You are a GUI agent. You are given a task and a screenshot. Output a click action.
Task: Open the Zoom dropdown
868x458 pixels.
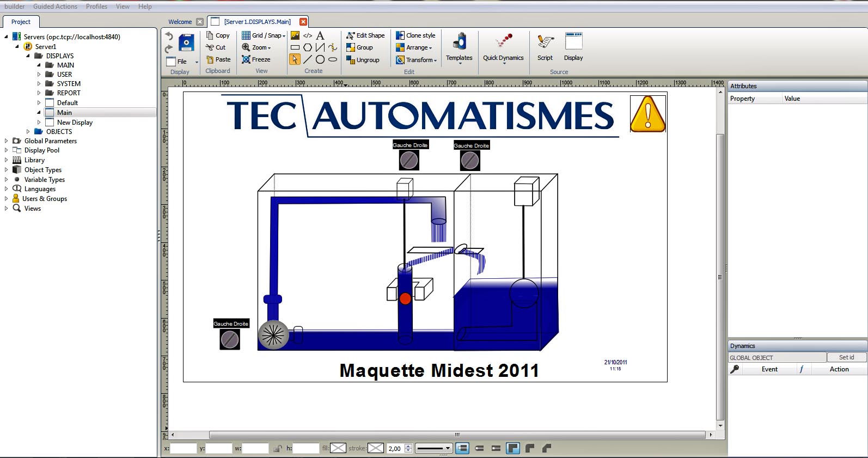(256, 47)
